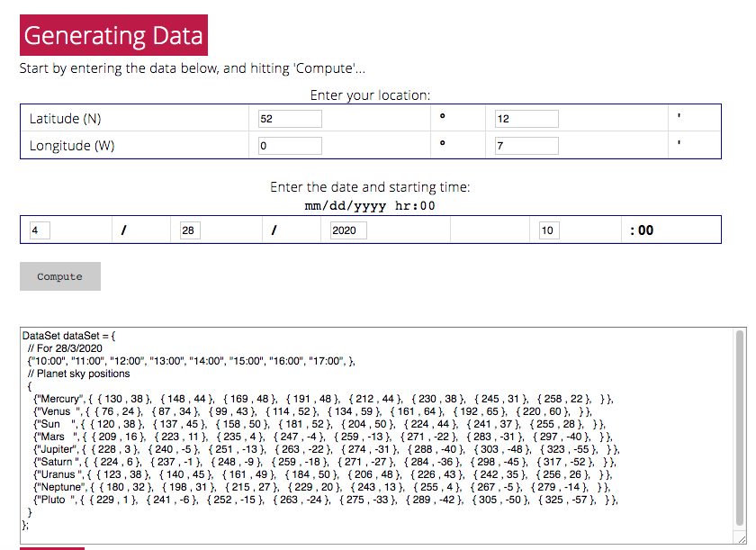The width and height of the screenshot is (756, 550).
Task: Focus the day input field
Action: [x=184, y=230]
